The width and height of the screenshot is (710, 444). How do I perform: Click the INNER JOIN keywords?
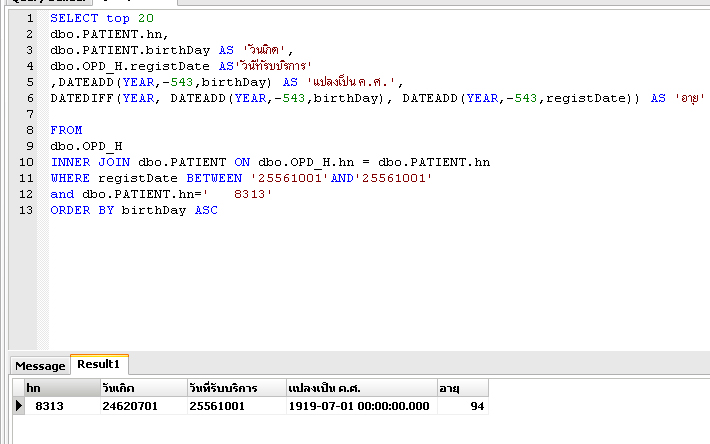point(90,162)
